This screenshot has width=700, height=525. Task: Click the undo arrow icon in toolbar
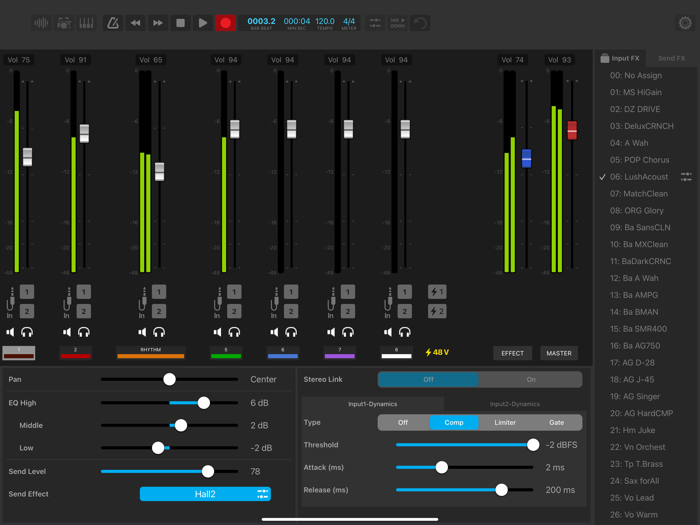(421, 22)
